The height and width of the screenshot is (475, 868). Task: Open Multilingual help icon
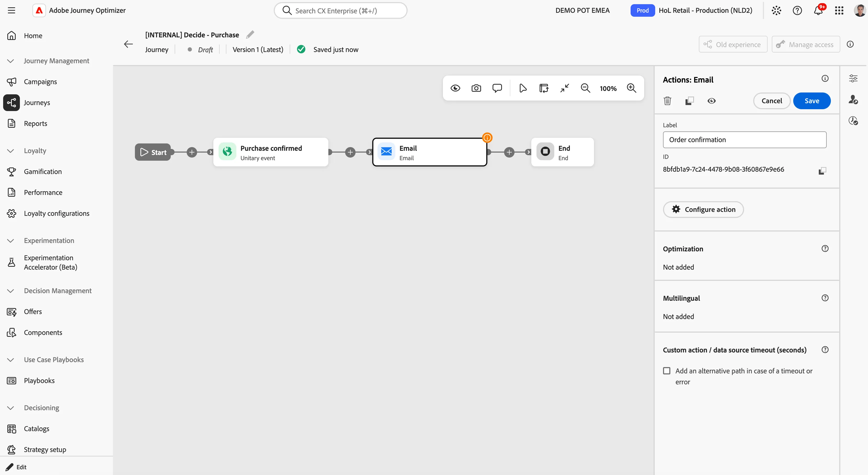(x=825, y=298)
